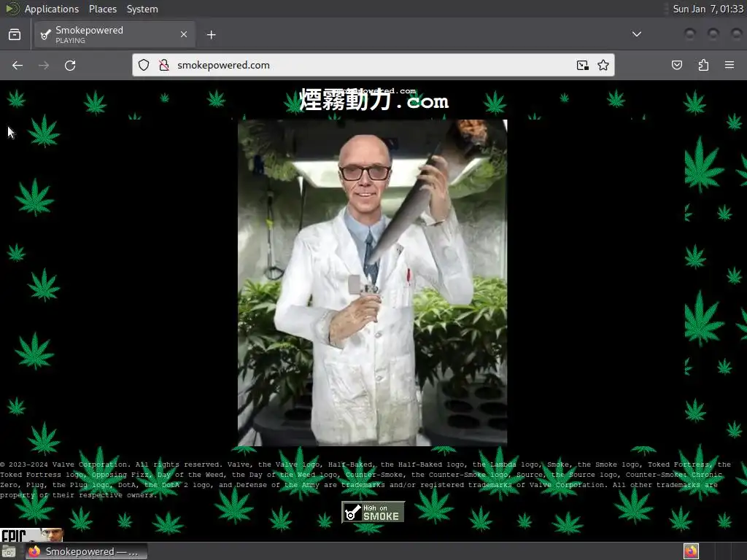Viewport: 747px width, 560px height.
Task: Open the Places menu
Action: [102, 9]
